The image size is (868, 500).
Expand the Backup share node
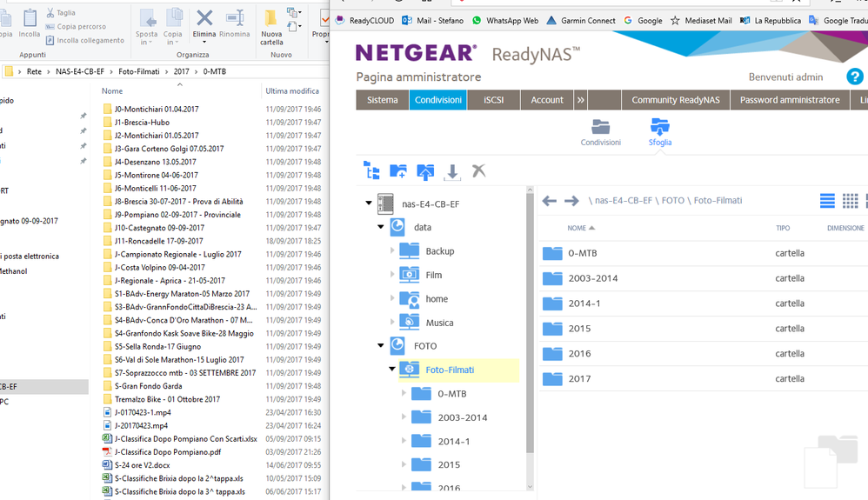click(392, 250)
